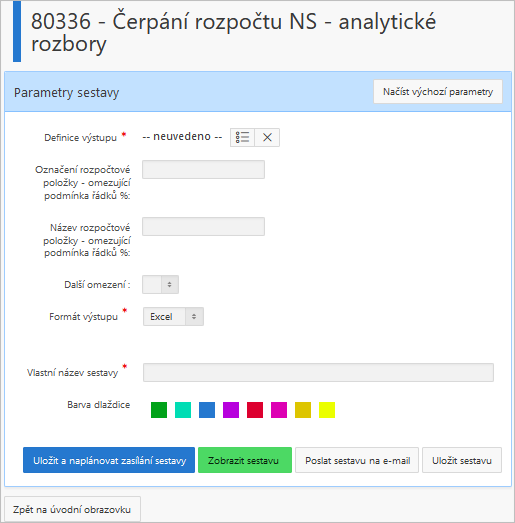Click the report title '80336 - Čerpání rozpočtu NS'
515x523 pixels.
[x=233, y=32]
